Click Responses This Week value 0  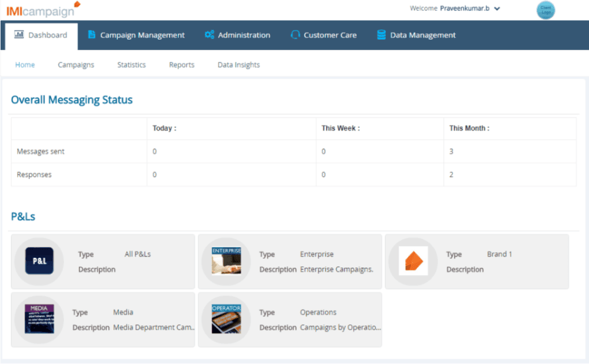[x=323, y=174]
